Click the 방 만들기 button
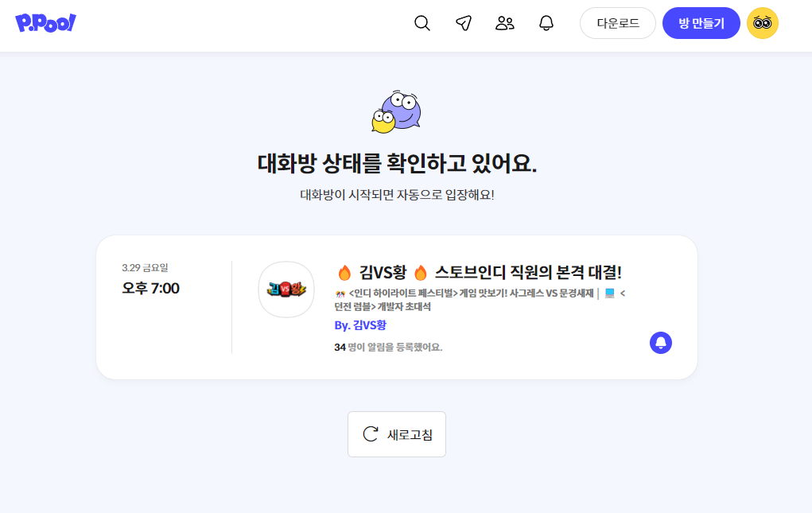 [701, 23]
